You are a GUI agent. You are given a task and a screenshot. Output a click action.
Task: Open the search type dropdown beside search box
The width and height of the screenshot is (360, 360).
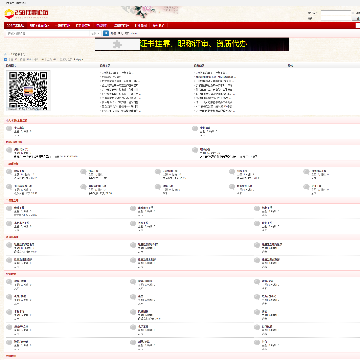tap(96, 33)
